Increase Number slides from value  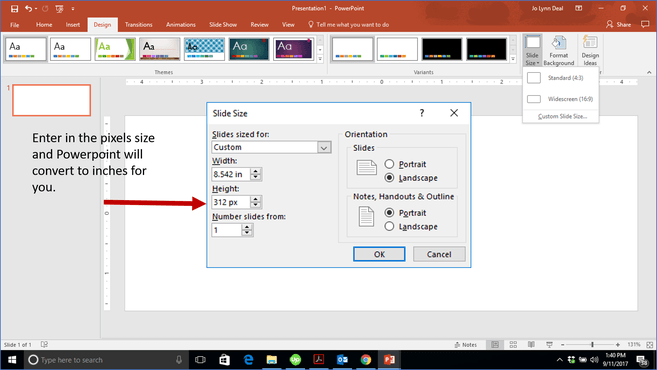(247, 227)
